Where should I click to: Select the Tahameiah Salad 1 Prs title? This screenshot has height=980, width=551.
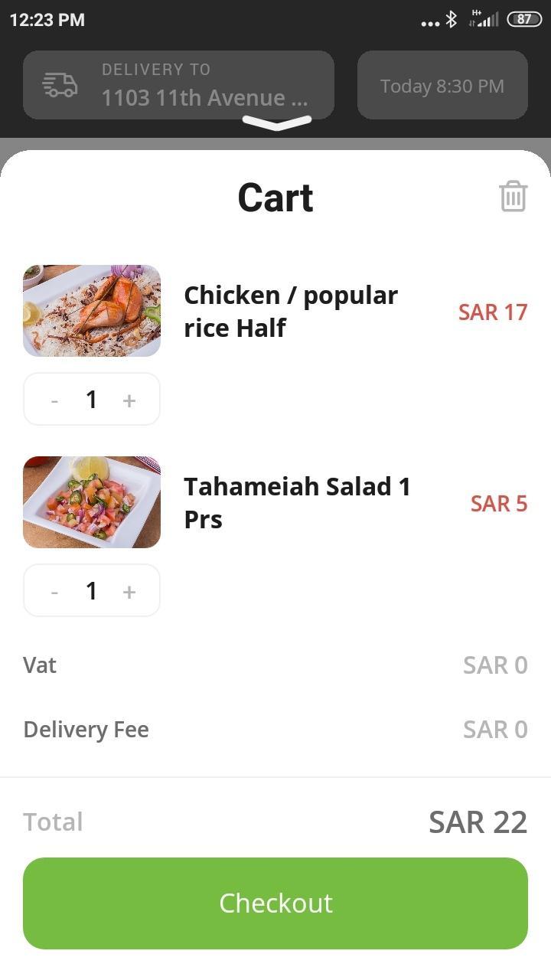point(297,502)
